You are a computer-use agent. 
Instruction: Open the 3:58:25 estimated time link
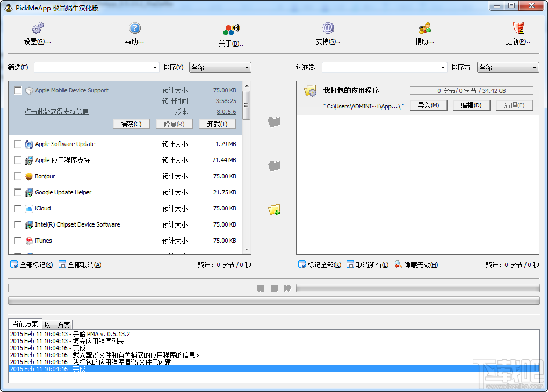click(x=226, y=101)
